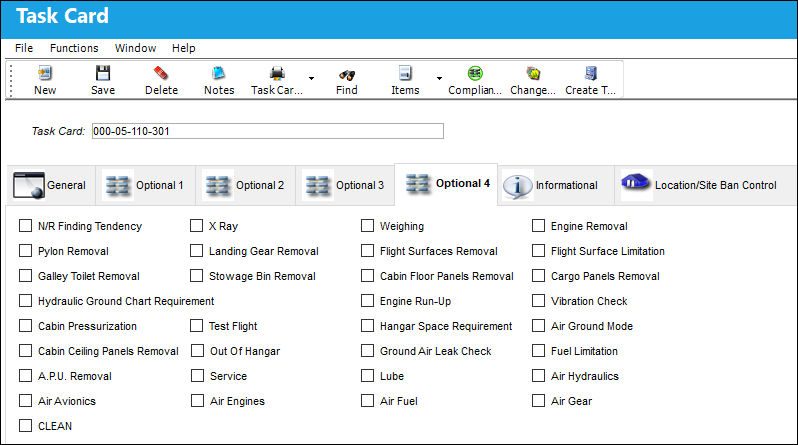Open the Help menu

(x=184, y=48)
